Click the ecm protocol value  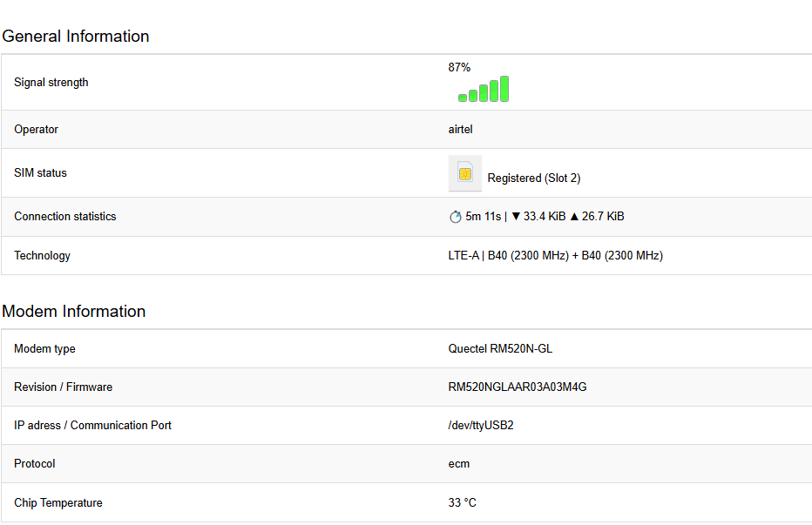click(x=459, y=464)
